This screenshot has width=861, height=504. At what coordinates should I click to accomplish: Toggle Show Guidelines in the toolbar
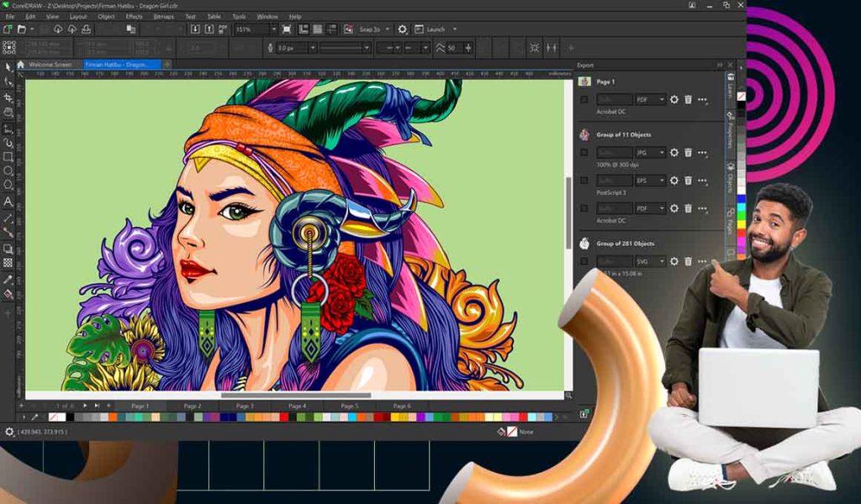(331, 29)
